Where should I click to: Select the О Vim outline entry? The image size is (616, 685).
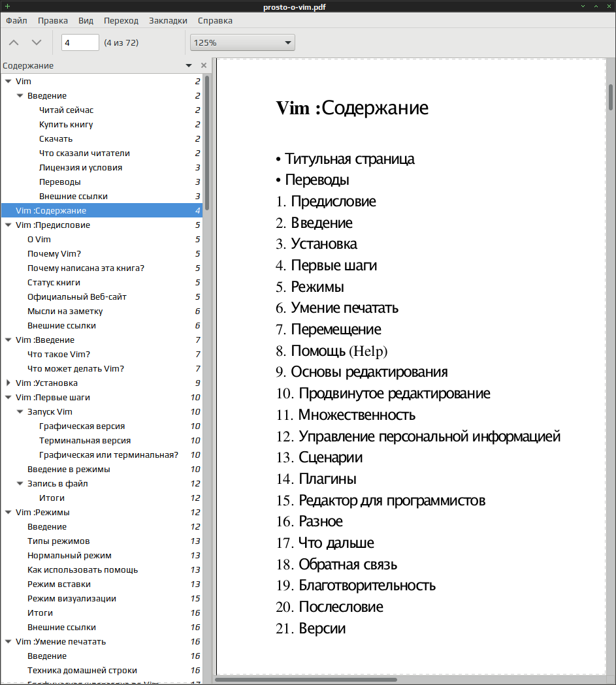pyautogui.click(x=39, y=240)
